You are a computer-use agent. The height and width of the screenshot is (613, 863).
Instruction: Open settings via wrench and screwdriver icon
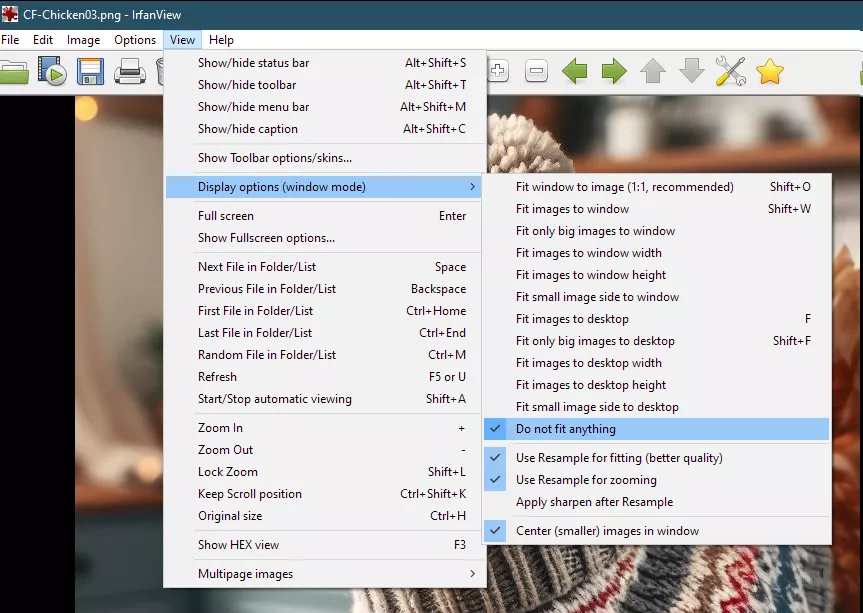point(731,71)
